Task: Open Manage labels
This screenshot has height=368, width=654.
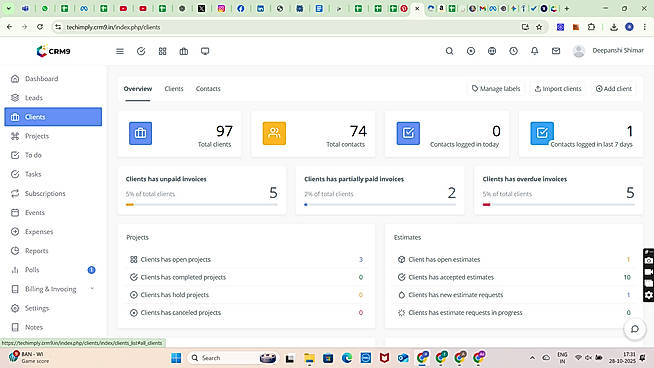Action: pos(496,88)
